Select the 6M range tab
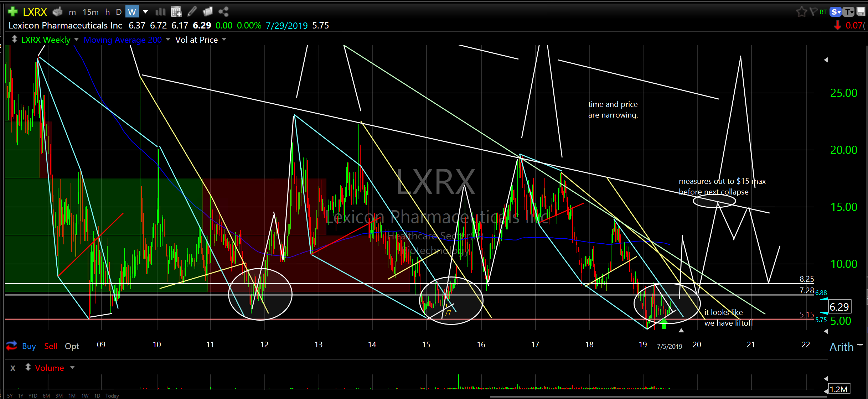The image size is (868, 399). coord(46,396)
